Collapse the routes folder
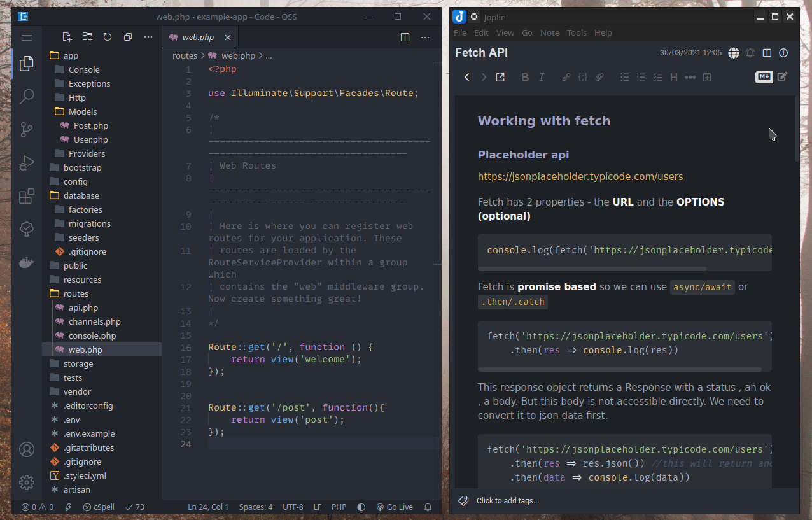The height and width of the screenshot is (520, 812). [76, 293]
